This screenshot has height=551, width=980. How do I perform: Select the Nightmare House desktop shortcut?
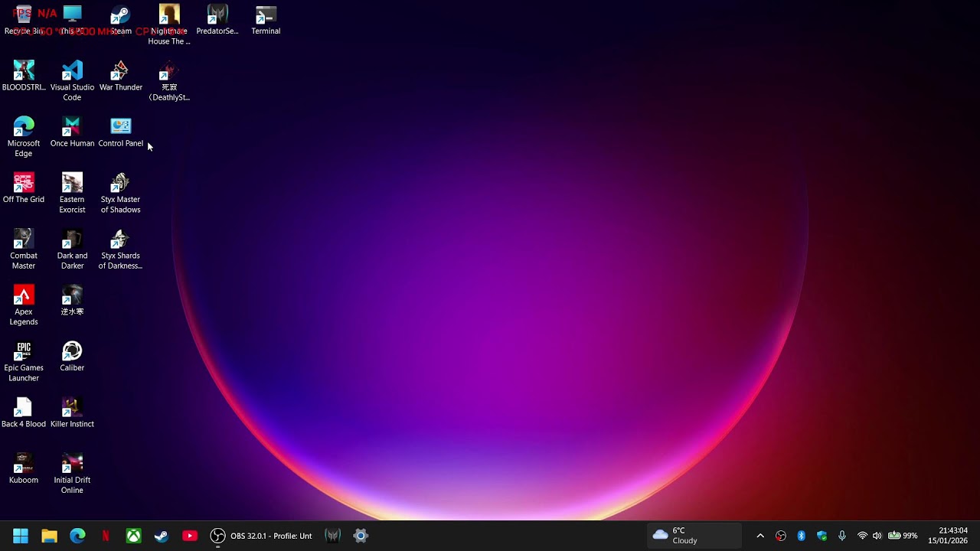pyautogui.click(x=169, y=25)
